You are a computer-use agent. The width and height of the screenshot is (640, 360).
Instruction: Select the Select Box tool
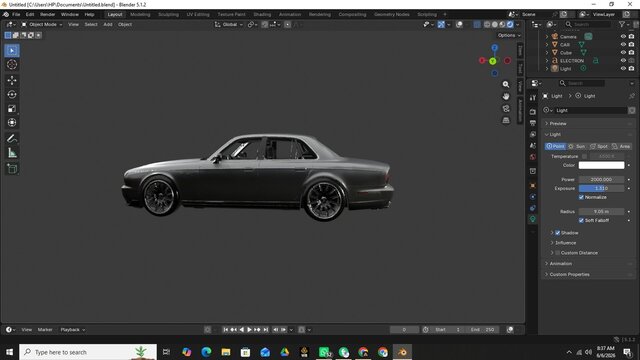12,51
